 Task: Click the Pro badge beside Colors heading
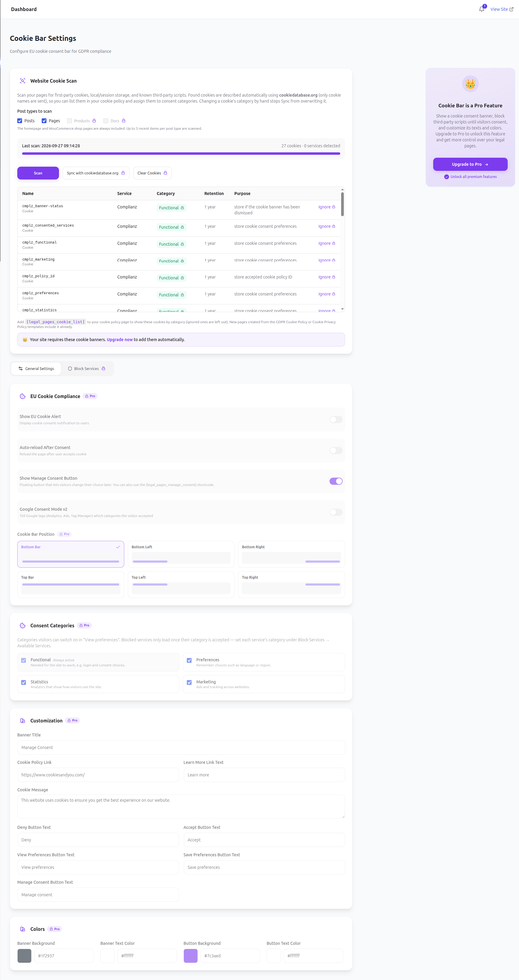pos(55,929)
